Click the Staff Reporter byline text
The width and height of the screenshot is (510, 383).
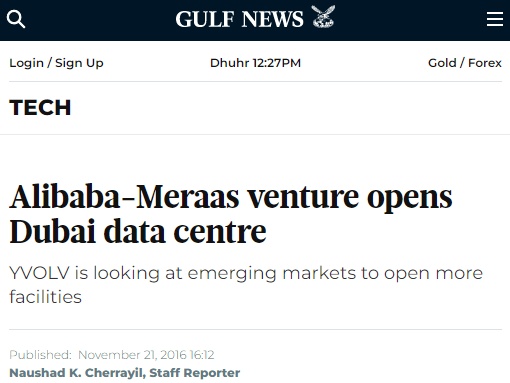(195, 372)
